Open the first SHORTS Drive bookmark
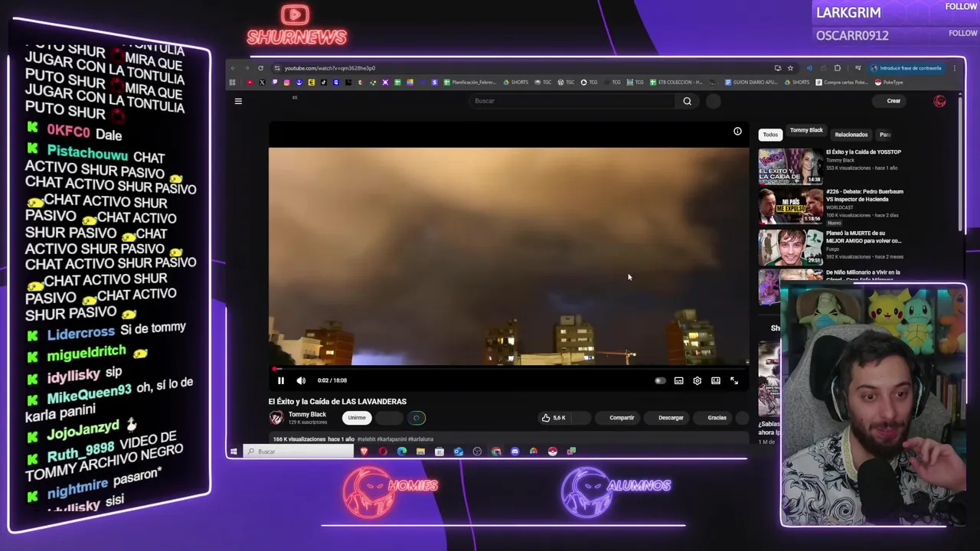 [515, 82]
